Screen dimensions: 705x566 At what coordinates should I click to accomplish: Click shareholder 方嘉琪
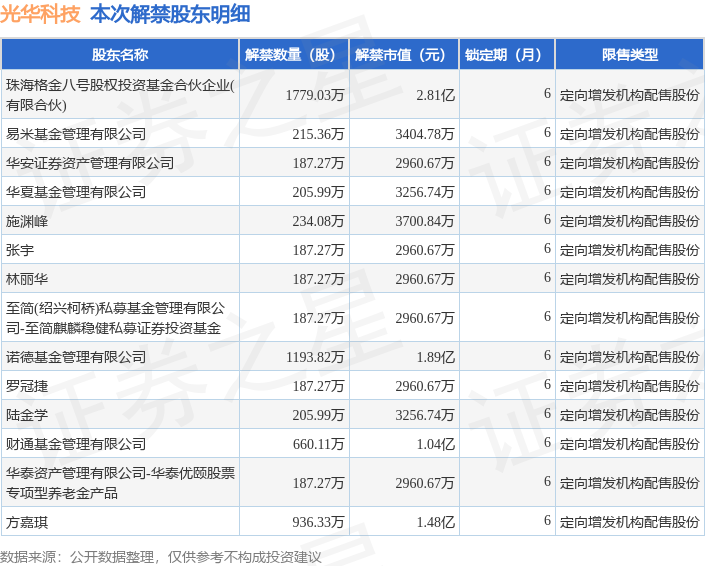click(27, 522)
